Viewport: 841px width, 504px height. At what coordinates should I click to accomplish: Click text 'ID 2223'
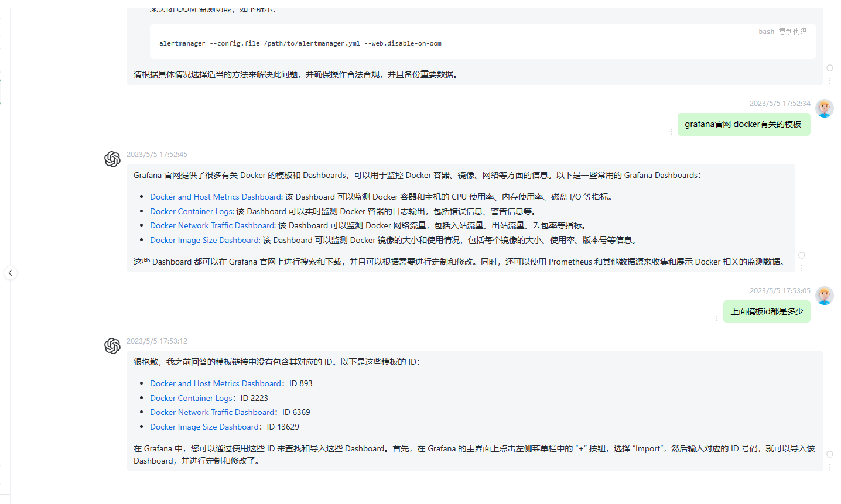tap(254, 398)
